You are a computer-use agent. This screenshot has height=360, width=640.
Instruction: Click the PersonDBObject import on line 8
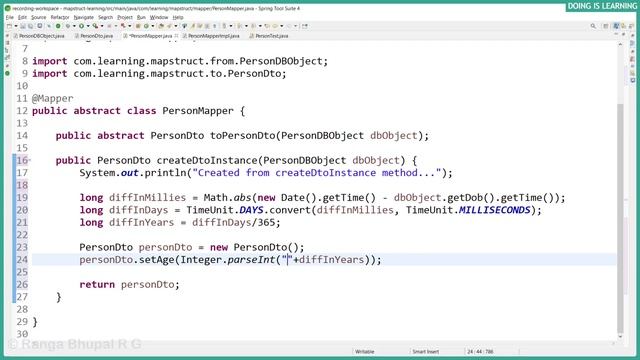click(x=180, y=61)
